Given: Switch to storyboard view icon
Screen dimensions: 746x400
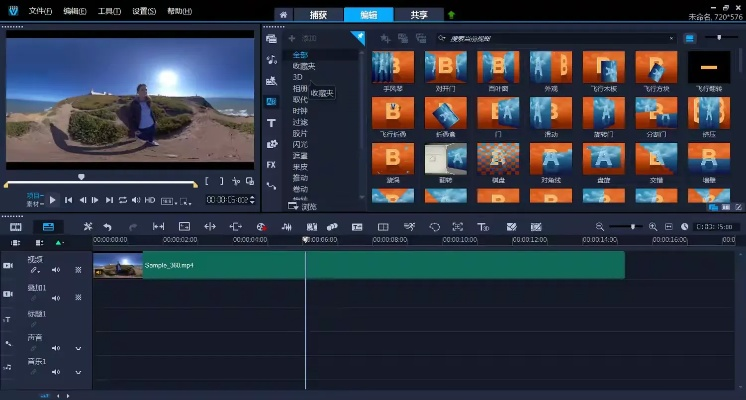Looking at the screenshot, I should coord(16,227).
